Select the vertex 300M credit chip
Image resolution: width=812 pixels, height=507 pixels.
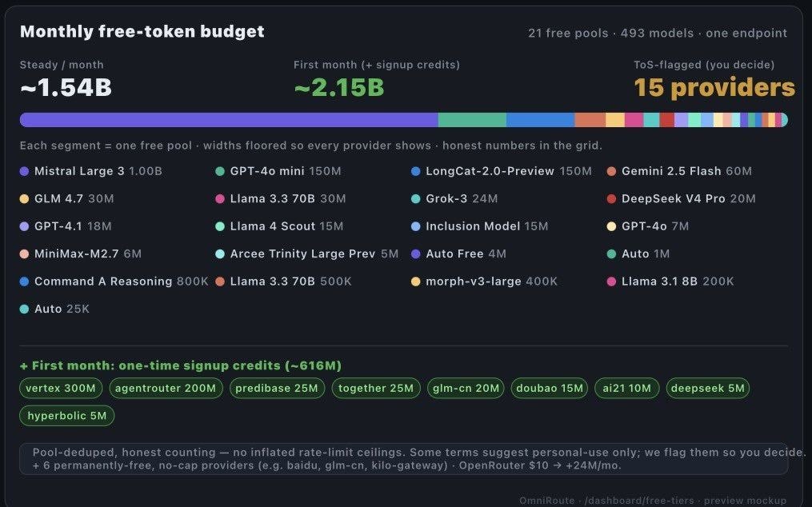click(x=61, y=389)
